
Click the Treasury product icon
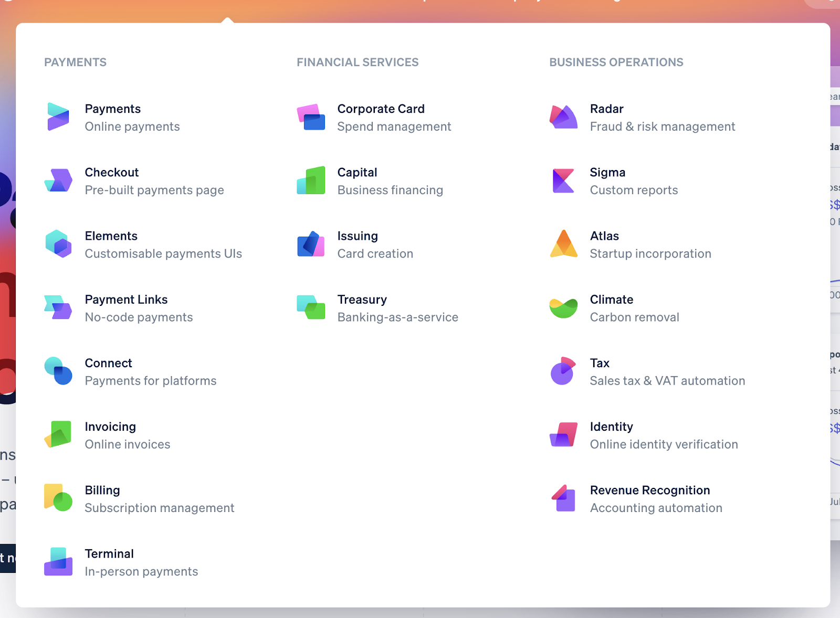[311, 307]
